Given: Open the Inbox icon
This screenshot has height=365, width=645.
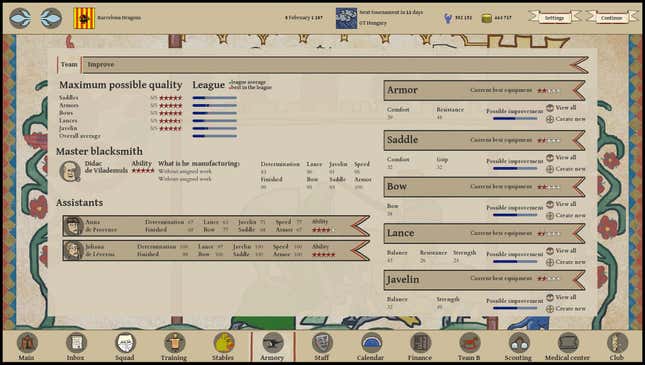Looking at the screenshot, I should pyautogui.click(x=77, y=343).
